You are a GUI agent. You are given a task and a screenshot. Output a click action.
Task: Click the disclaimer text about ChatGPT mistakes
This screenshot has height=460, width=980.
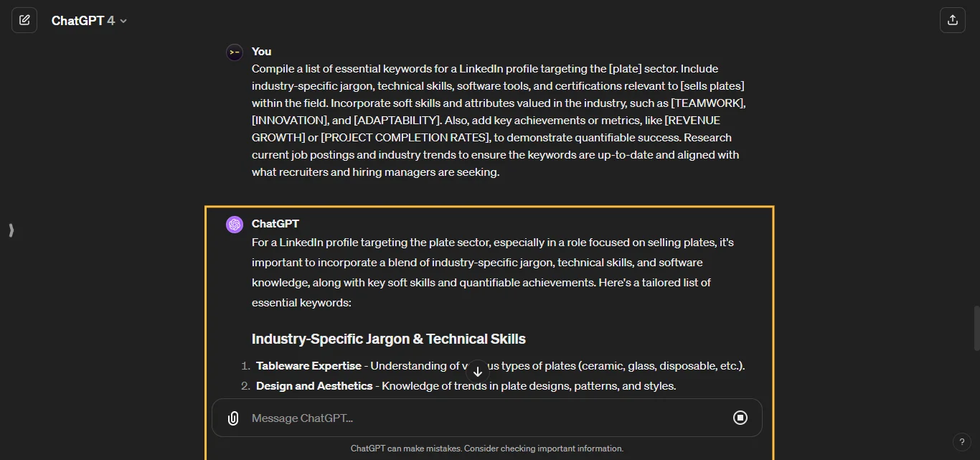pos(487,448)
